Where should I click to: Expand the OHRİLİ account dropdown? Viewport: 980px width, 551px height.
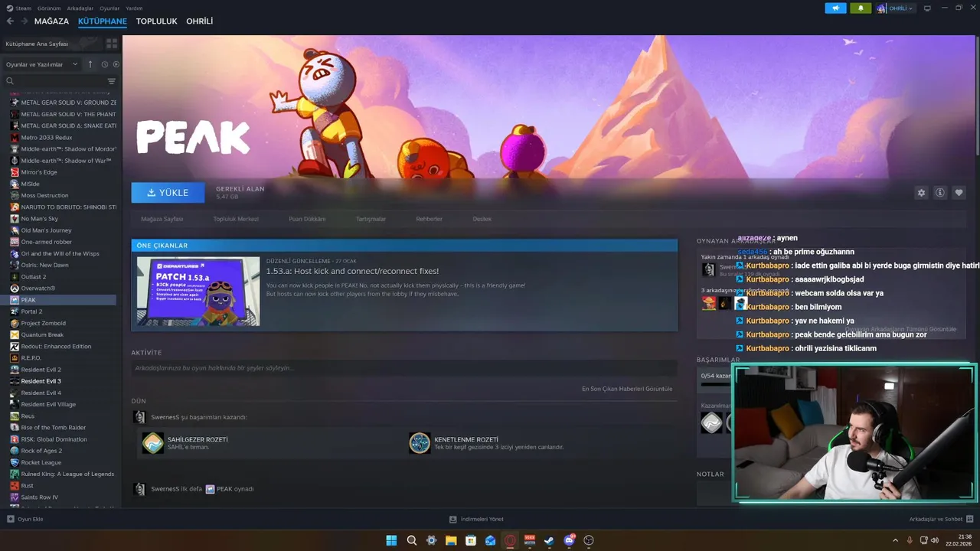point(895,8)
